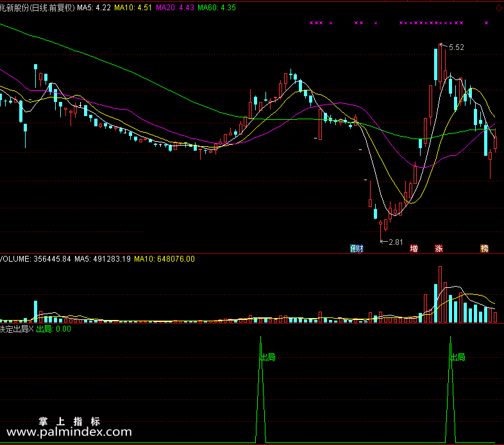
Task: Click the 2.81 low price marker
Action: click(396, 242)
